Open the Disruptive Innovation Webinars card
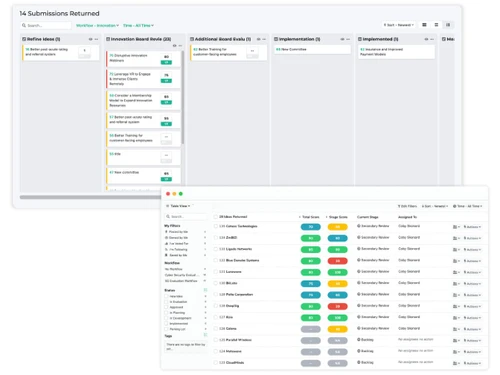The width and height of the screenshot is (500, 375). 143,59
